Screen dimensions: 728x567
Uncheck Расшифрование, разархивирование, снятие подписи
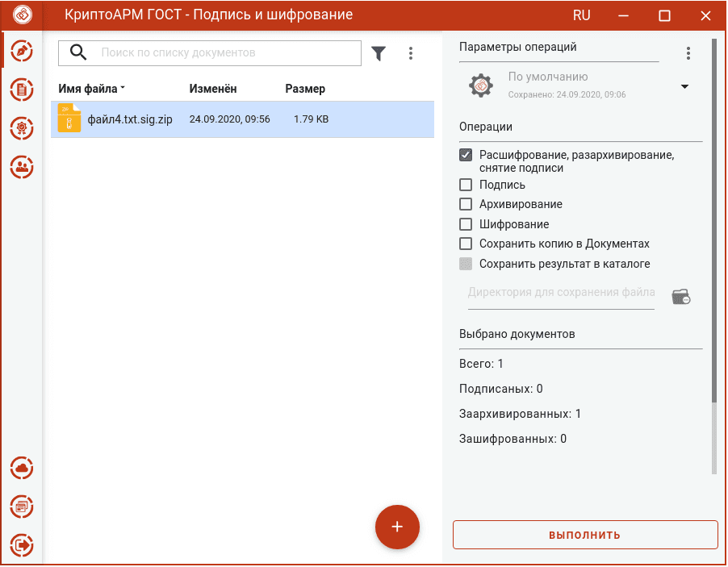click(x=466, y=155)
